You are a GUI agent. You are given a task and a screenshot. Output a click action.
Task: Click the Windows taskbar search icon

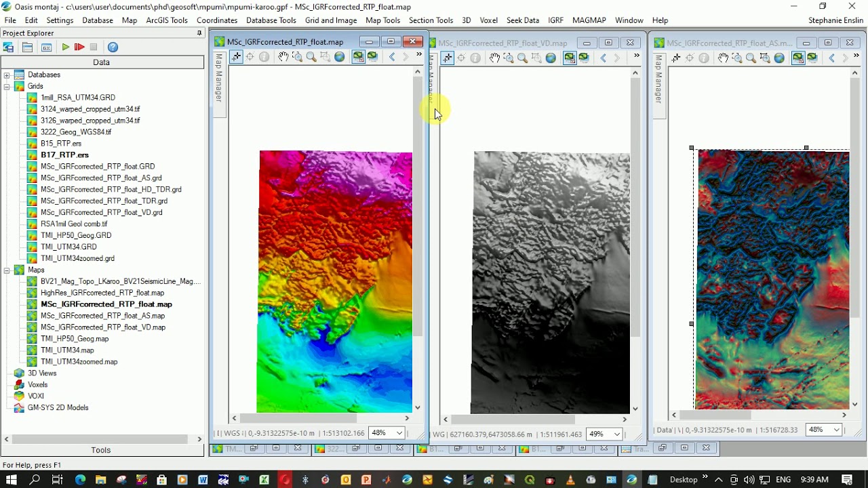pyautogui.click(x=35, y=480)
